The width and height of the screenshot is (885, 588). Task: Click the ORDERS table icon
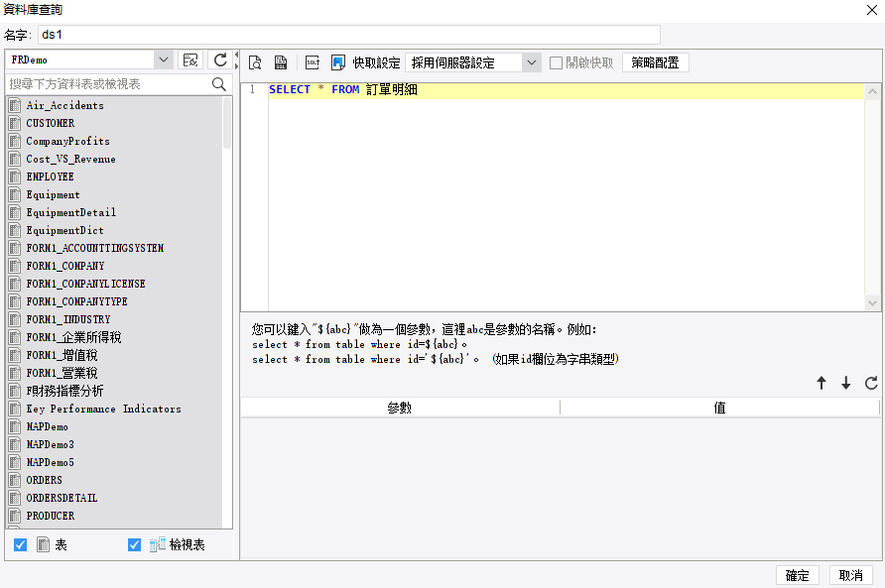pos(15,480)
